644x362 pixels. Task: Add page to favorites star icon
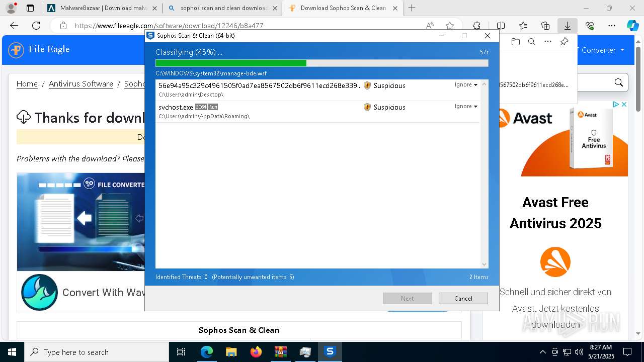450,26
